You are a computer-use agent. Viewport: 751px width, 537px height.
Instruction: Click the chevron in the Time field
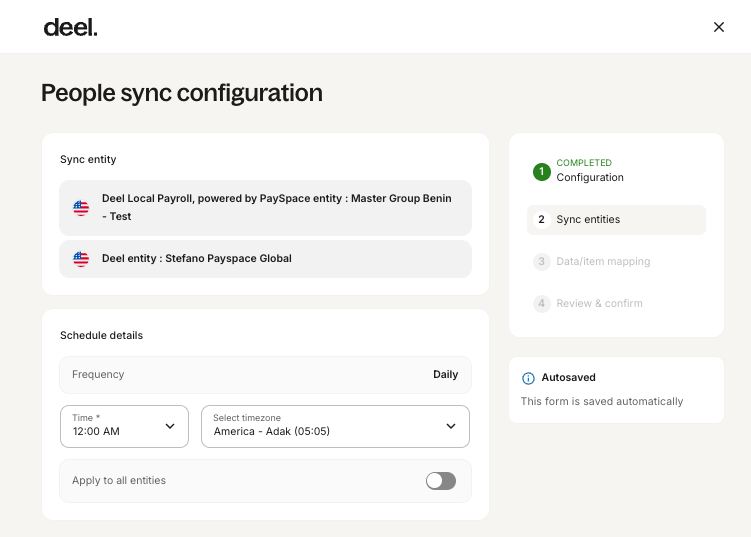pyautogui.click(x=170, y=426)
